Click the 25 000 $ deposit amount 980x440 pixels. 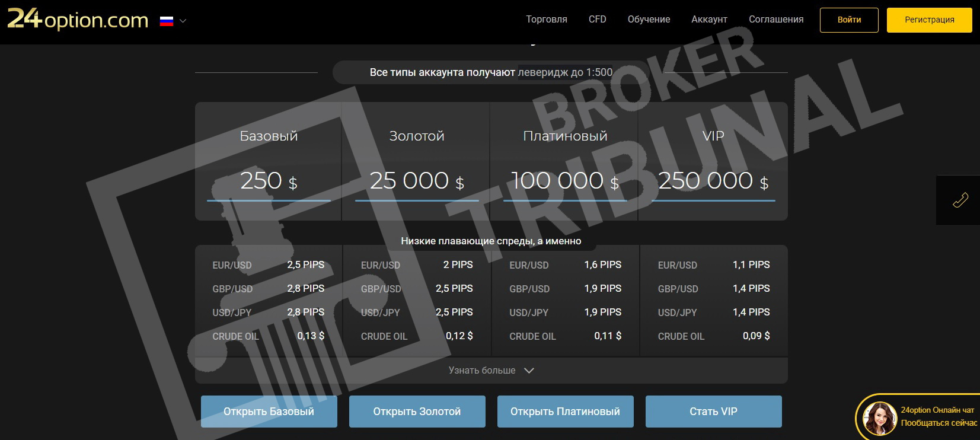(417, 180)
